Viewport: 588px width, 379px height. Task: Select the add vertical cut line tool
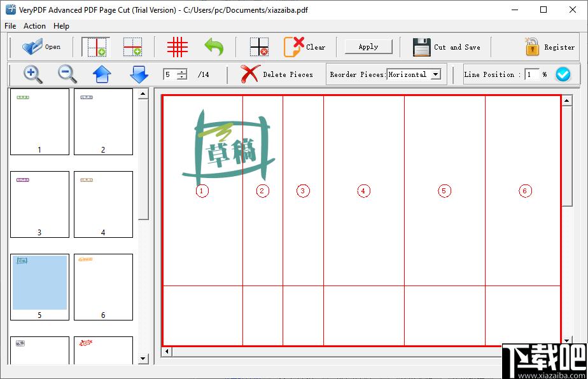click(x=96, y=47)
